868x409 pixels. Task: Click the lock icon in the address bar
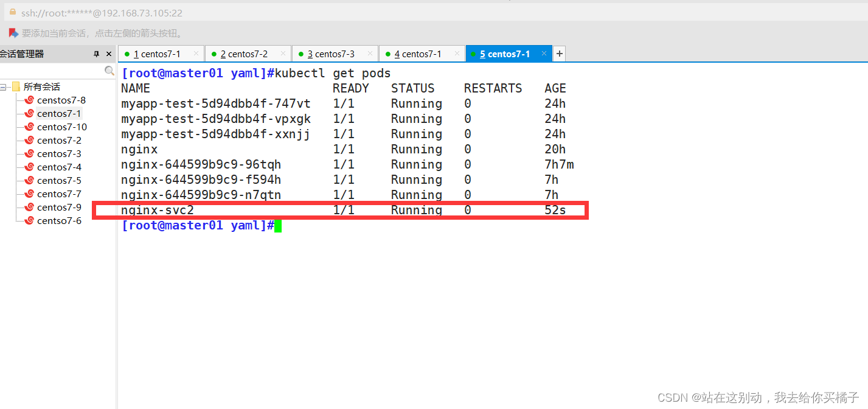(x=12, y=12)
